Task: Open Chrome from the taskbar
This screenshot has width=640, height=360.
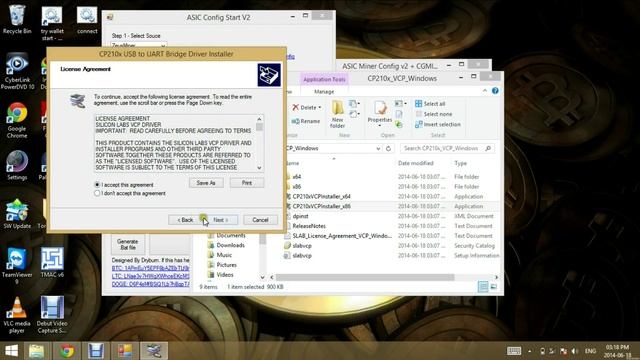Action: [67, 351]
